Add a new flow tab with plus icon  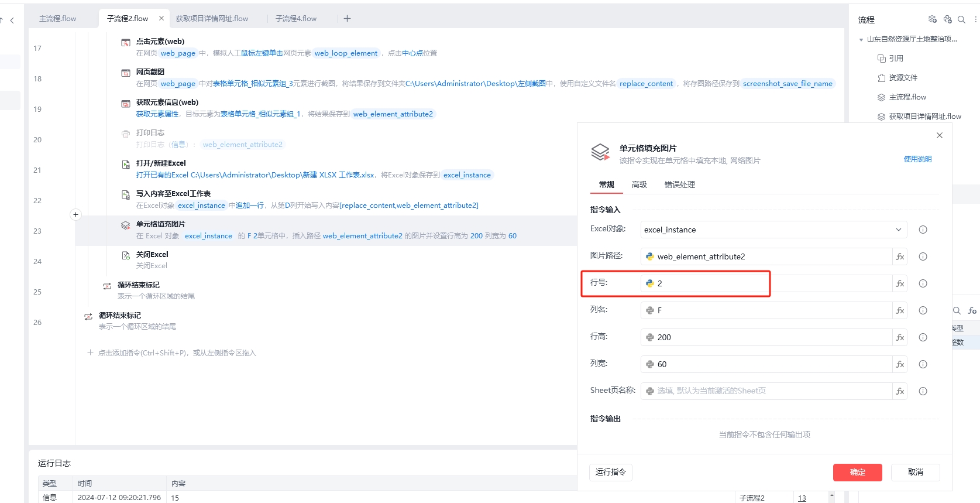[x=347, y=19]
